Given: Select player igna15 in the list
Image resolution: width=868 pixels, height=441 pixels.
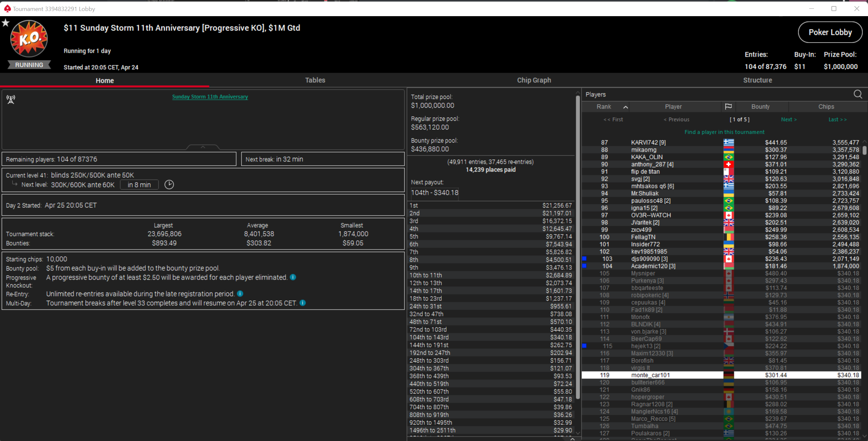Looking at the screenshot, I should pyautogui.click(x=722, y=208).
